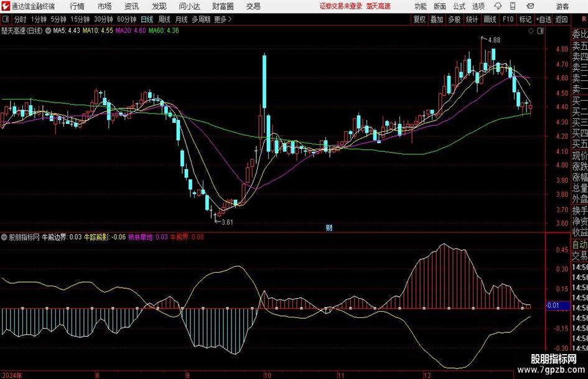
Task: Click the 标记 toolbar button
Action: click(525, 19)
